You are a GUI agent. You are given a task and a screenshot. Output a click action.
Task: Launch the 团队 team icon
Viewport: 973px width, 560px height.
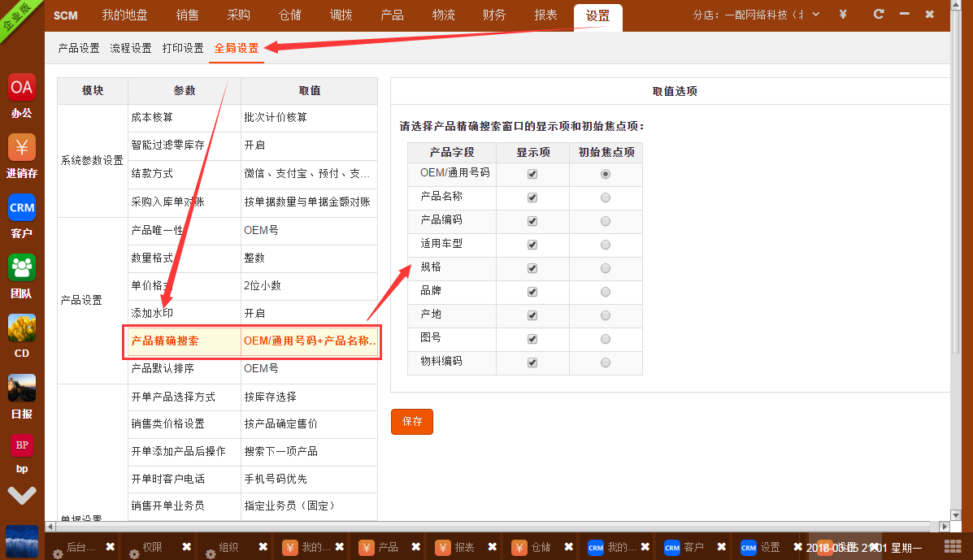[22, 267]
